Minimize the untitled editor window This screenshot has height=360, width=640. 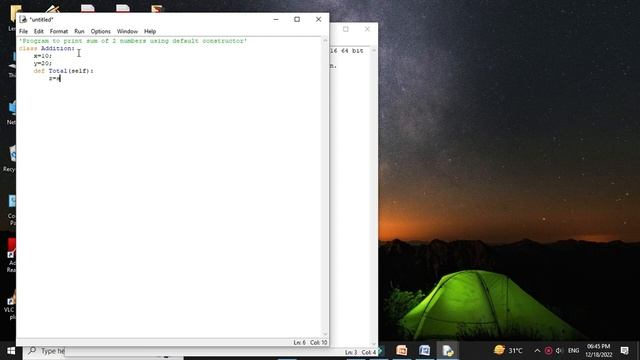276,19
